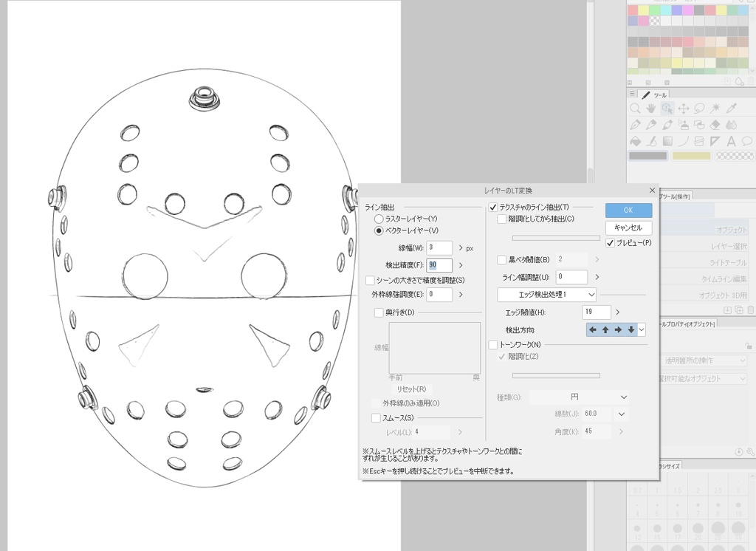Click the エッジ閾値(H) input field
The height and width of the screenshot is (551, 756).
click(597, 312)
